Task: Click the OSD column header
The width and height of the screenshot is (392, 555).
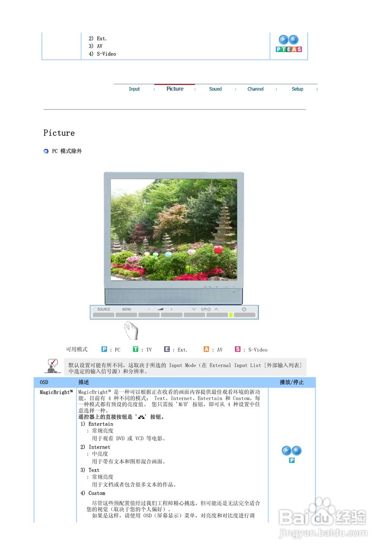Action: click(x=44, y=382)
